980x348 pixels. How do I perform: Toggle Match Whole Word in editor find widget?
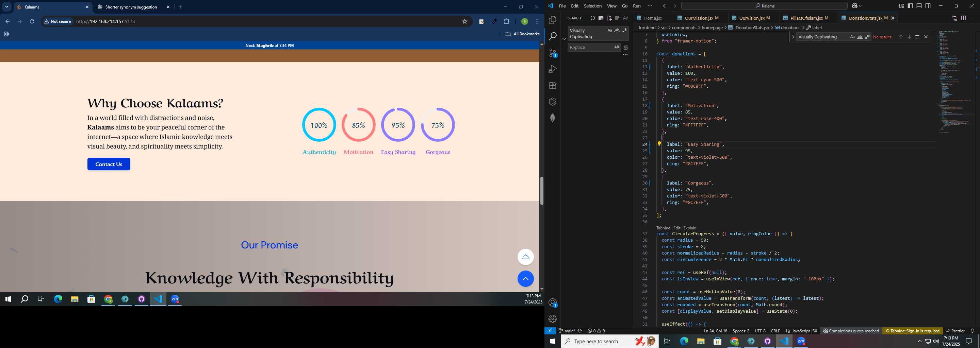[860, 37]
